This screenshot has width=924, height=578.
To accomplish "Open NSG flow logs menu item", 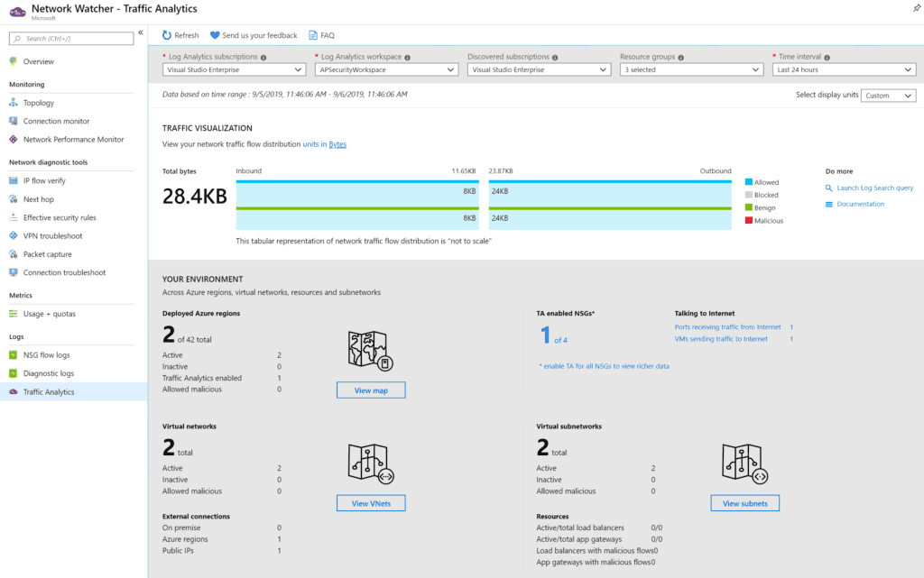I will tap(47, 355).
